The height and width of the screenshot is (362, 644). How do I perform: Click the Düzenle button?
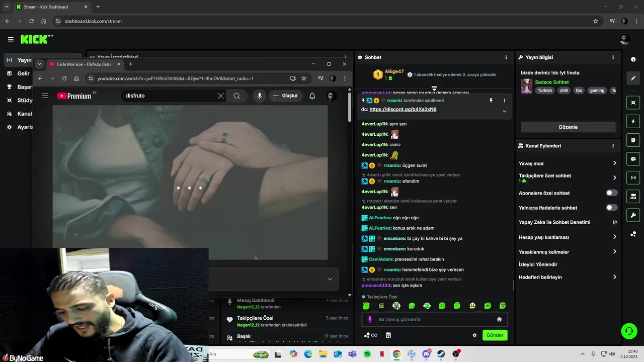click(568, 127)
